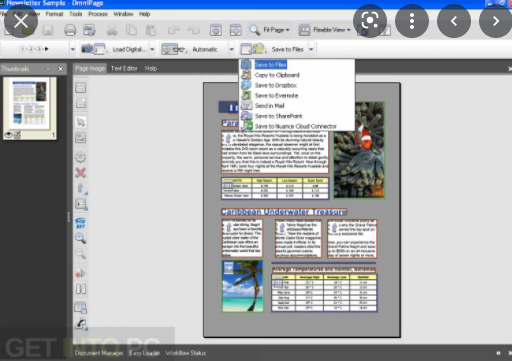The image size is (512, 361).
Task: Open the image search lens button
Action: coord(370,21)
